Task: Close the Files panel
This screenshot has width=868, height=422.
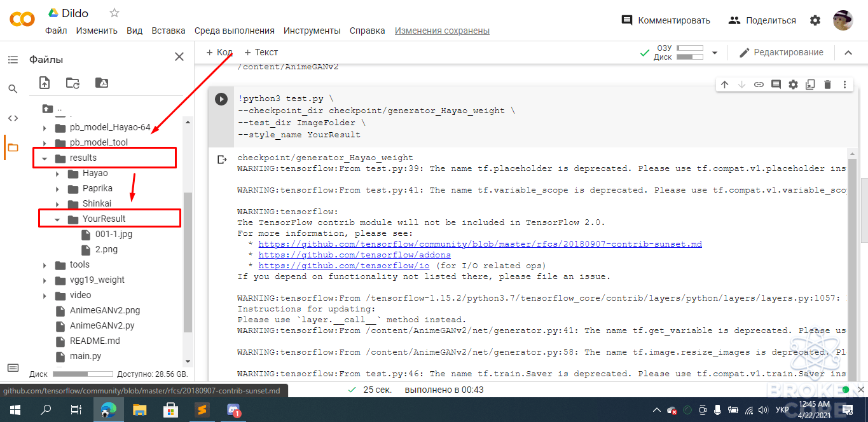Action: tap(179, 57)
